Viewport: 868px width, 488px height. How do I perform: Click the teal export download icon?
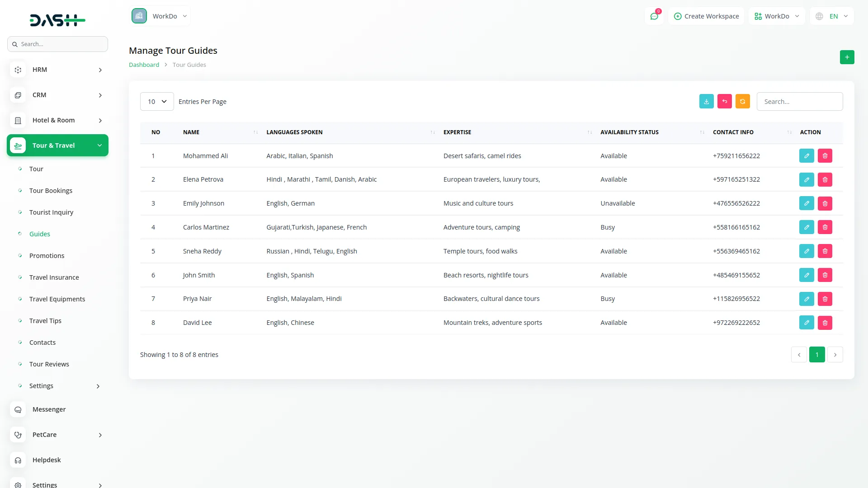706,101
